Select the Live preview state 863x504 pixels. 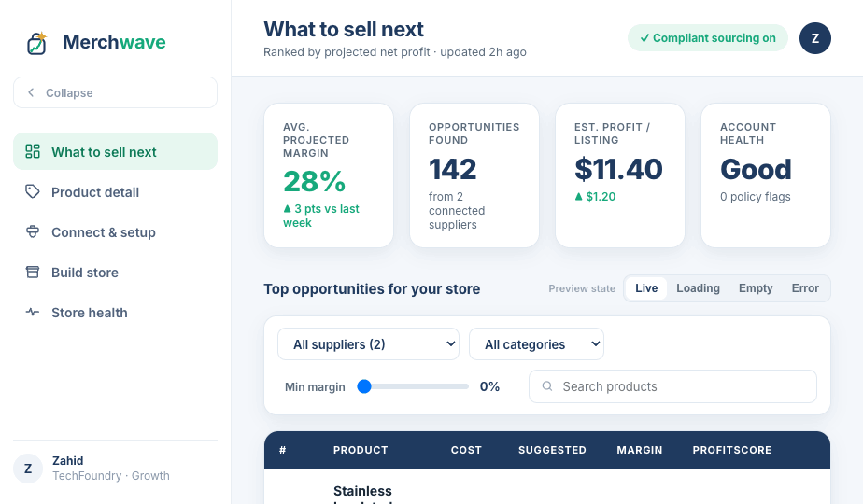[x=646, y=288]
